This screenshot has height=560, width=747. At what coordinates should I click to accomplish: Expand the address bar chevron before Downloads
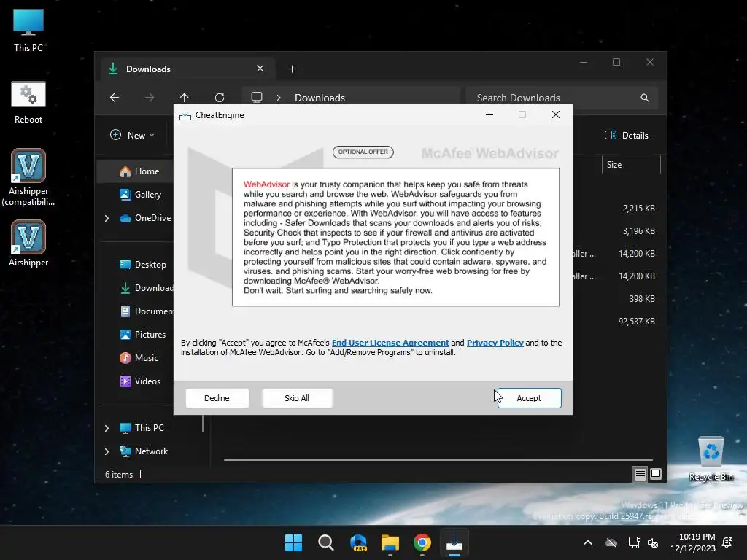pos(279,98)
